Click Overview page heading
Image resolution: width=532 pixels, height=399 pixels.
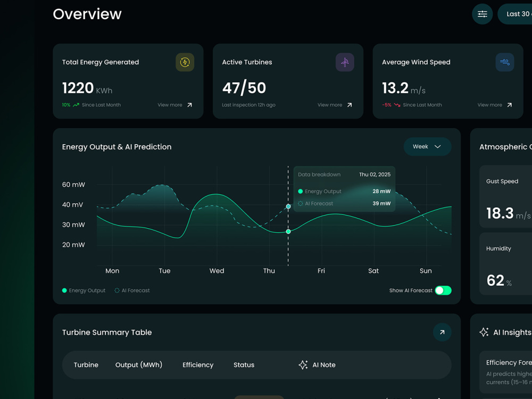pyautogui.click(x=87, y=14)
